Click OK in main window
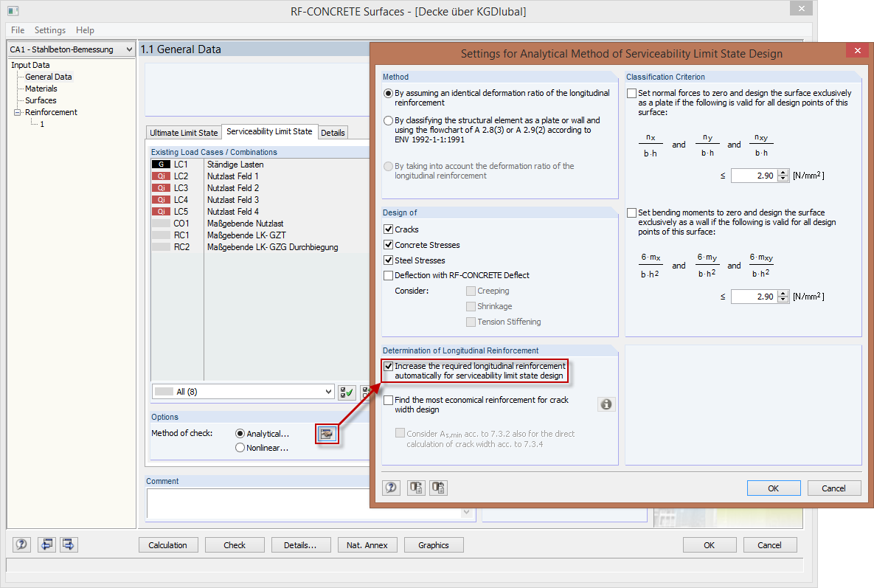874x588 pixels. coord(710,545)
